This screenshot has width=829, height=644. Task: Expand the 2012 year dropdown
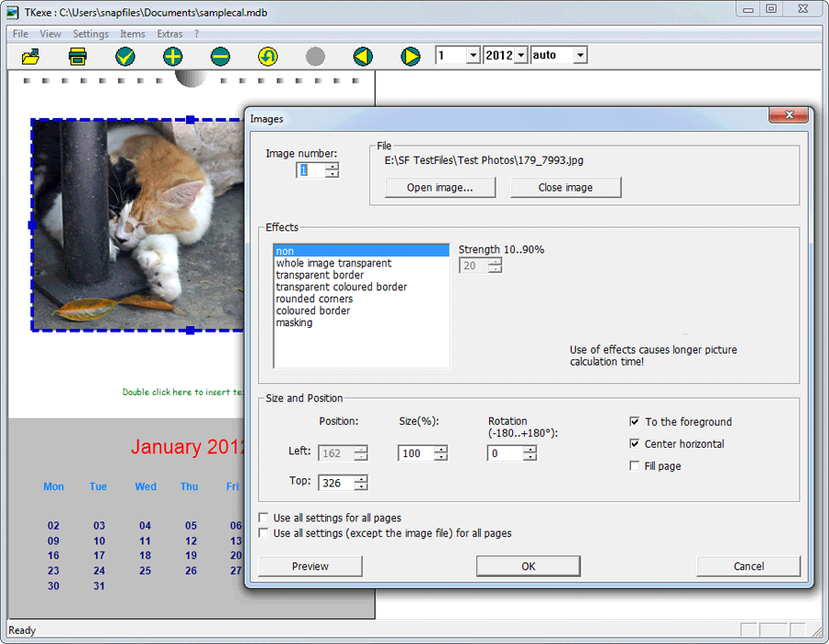tap(521, 56)
